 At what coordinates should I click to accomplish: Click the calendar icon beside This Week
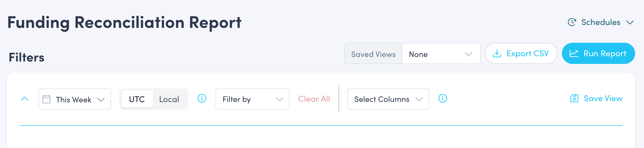coord(47,99)
